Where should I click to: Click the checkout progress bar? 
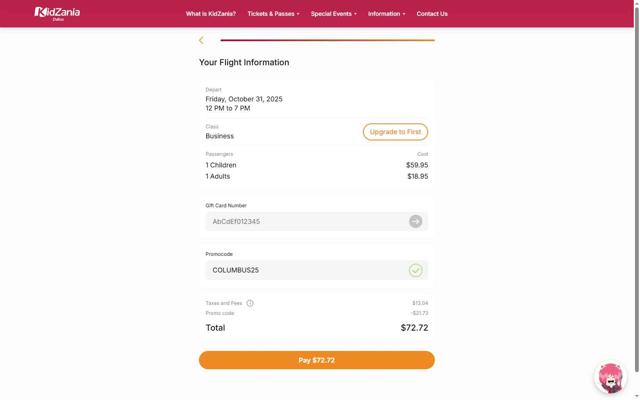pos(327,40)
